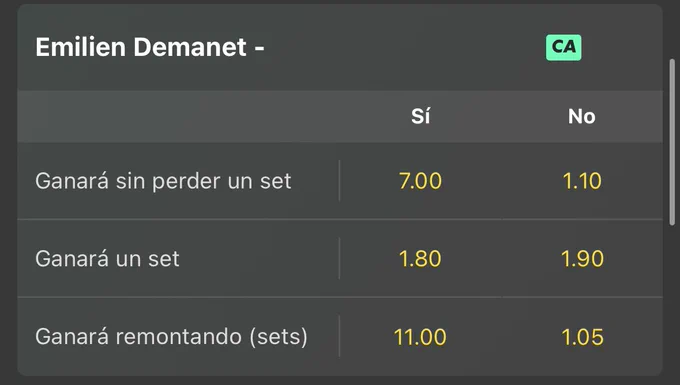Click divider beside "Ganará remontando (sets)"

click(339, 337)
